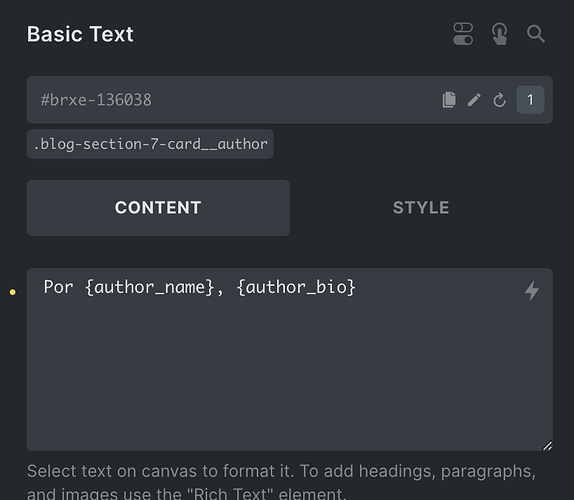Click inside the text content textarea

[x=290, y=359]
